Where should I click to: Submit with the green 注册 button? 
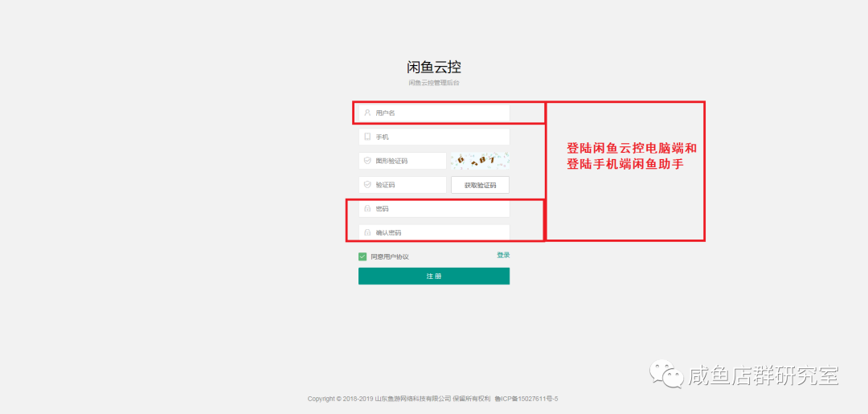[434, 277]
